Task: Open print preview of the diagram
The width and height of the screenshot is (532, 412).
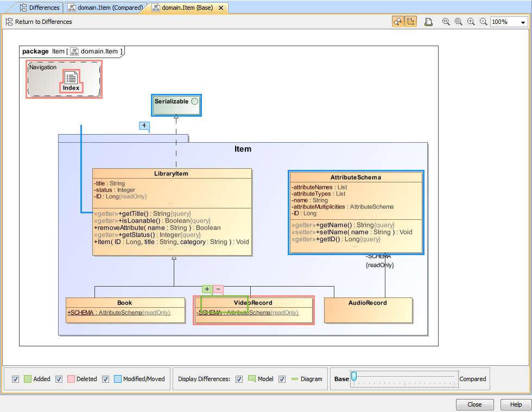Action: pos(428,21)
